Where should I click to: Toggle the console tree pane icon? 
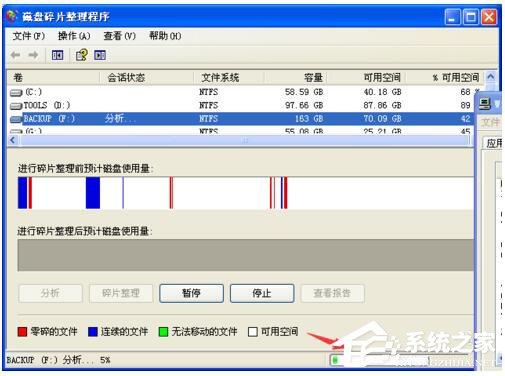click(x=57, y=55)
